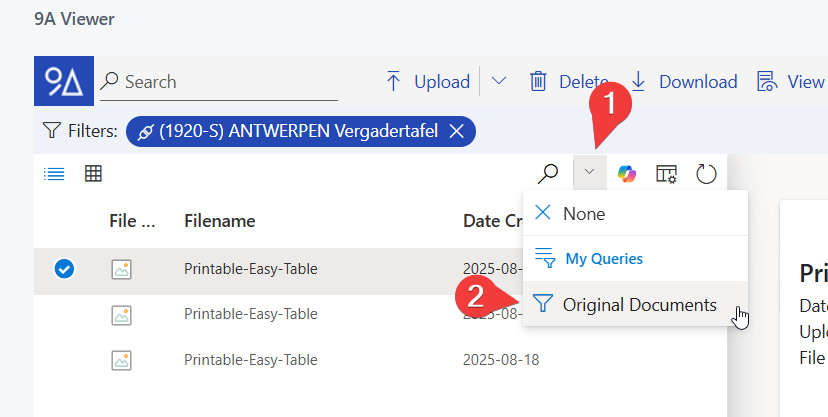Click the image file icon in second row
The height and width of the screenshot is (417, 828).
click(x=122, y=314)
